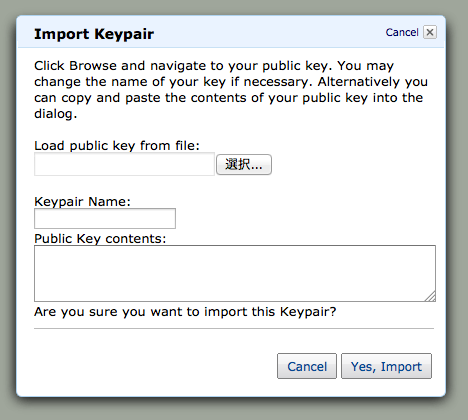Click the "Import Keypair" dialog title
The height and width of the screenshot is (420, 468).
click(x=94, y=34)
